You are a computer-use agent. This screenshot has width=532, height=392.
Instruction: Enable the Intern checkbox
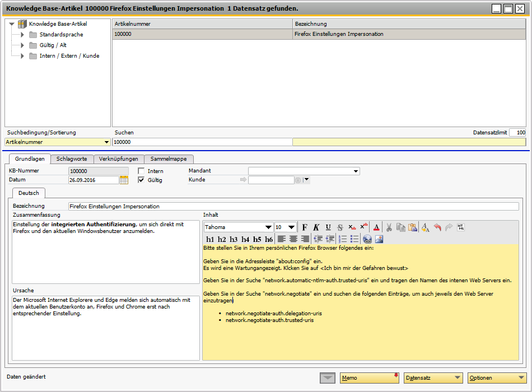click(142, 171)
